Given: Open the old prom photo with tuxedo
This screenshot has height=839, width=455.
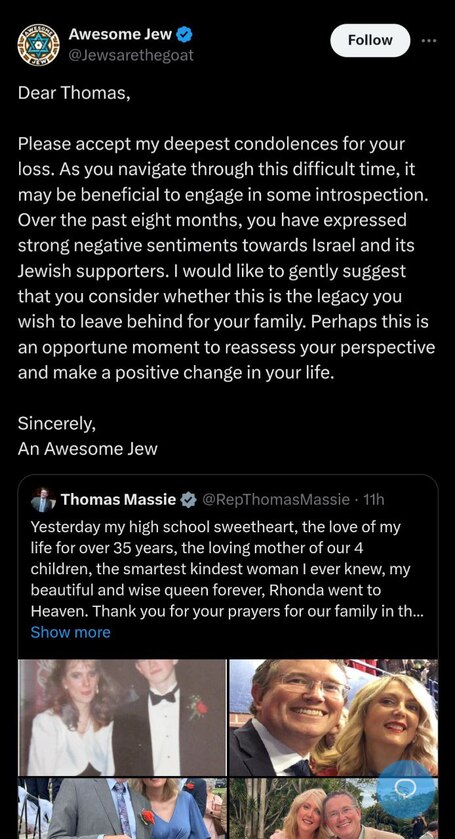Looking at the screenshot, I should 123,718.
